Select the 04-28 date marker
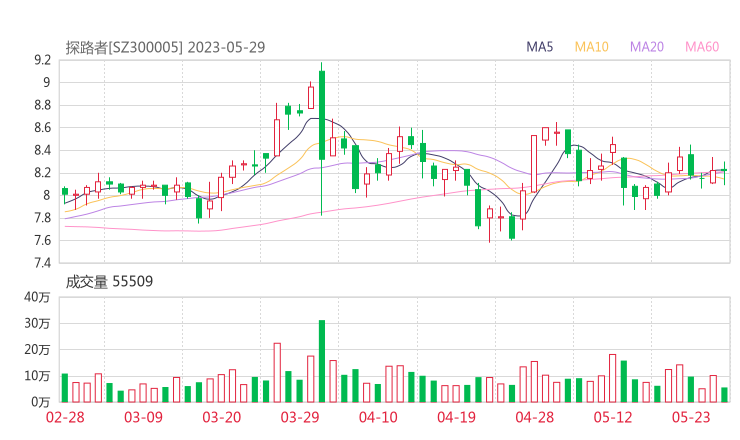This screenshot has height=440, width=740. [534, 417]
